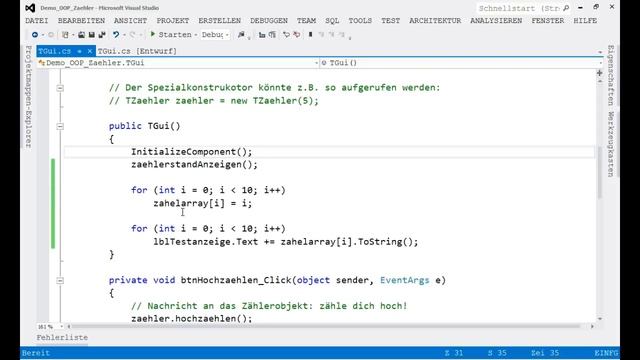640x360 pixels.
Task: Open the ANSICHT menu
Action: point(130,20)
